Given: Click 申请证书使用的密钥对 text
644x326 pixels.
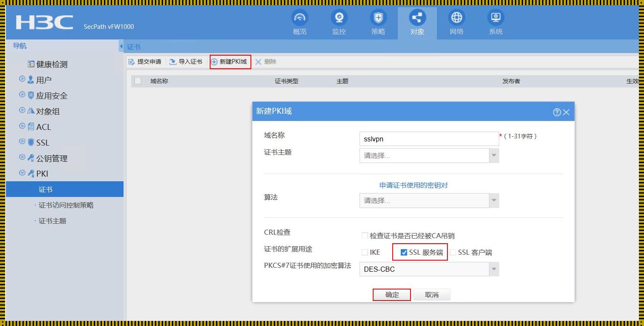Looking at the screenshot, I should pos(413,185).
